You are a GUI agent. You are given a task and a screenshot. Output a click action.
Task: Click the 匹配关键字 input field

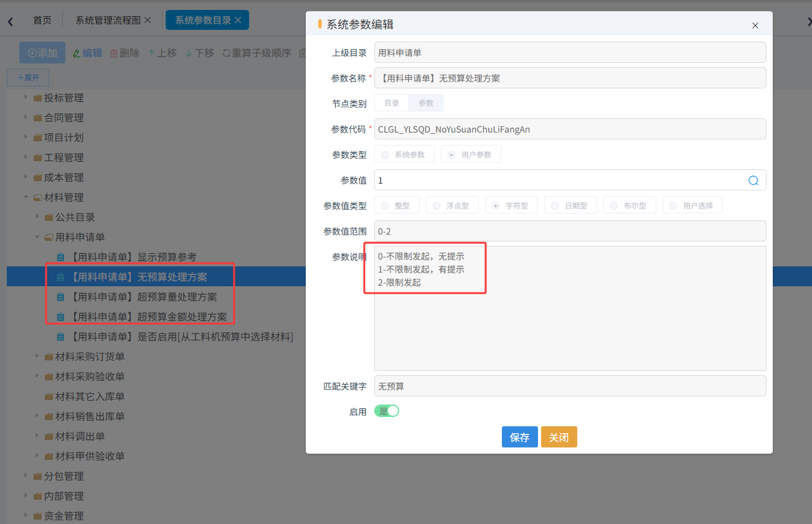pos(570,386)
